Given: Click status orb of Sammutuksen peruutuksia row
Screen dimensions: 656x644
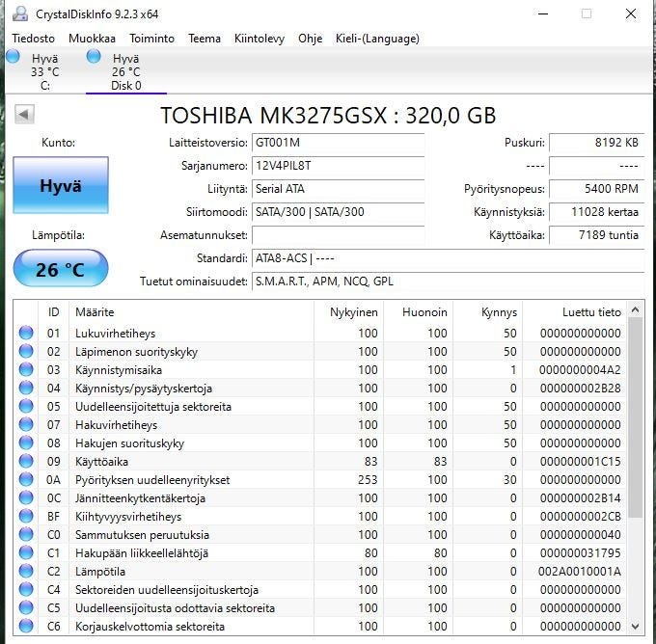Looking at the screenshot, I should pyautogui.click(x=26, y=534).
